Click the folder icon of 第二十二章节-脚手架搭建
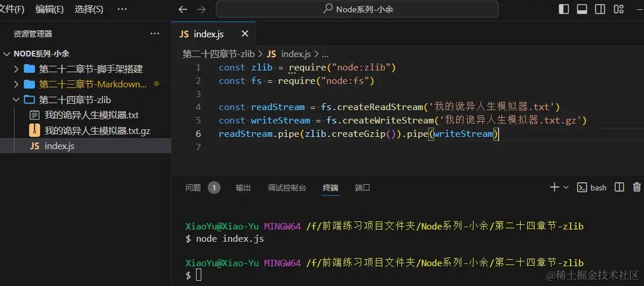The image size is (644, 286). point(29,69)
